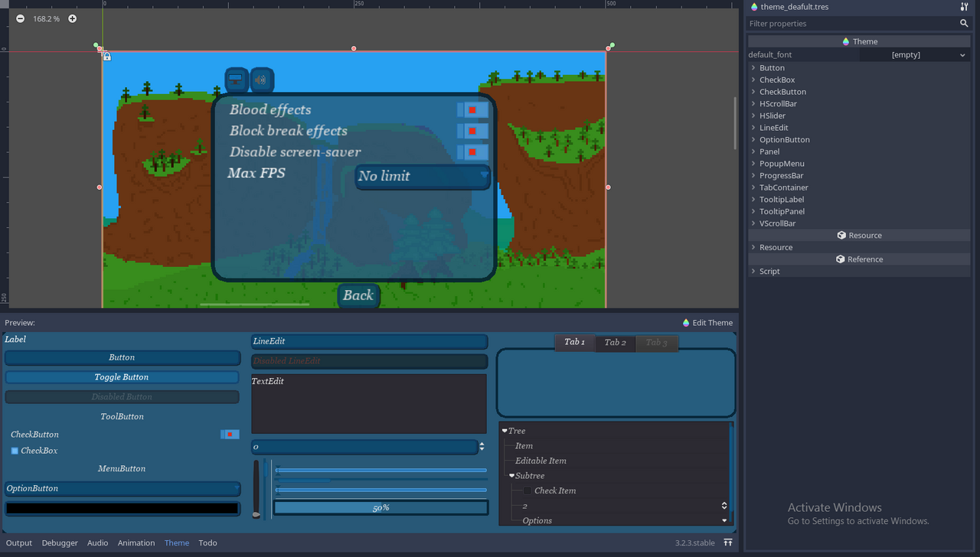
Task: Open the preview OptionButton dropdown
Action: point(122,488)
